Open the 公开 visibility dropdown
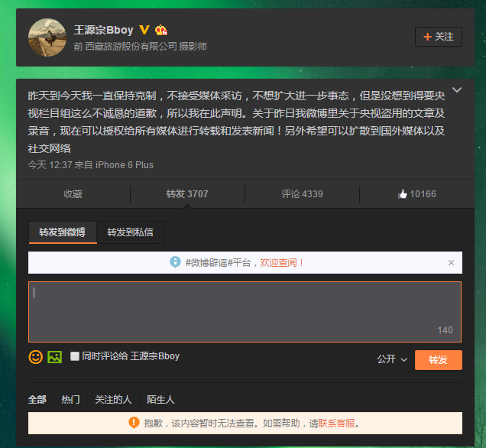 click(392, 359)
